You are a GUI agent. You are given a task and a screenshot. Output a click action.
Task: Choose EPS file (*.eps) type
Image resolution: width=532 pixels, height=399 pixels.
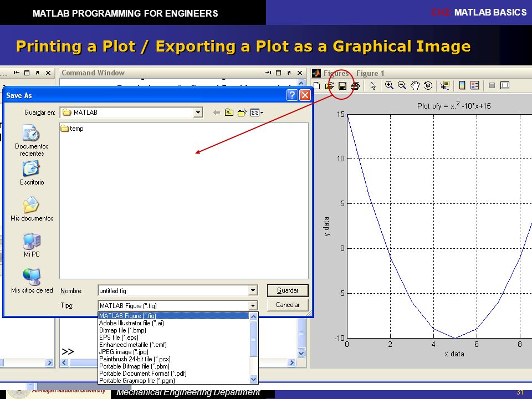click(173, 337)
